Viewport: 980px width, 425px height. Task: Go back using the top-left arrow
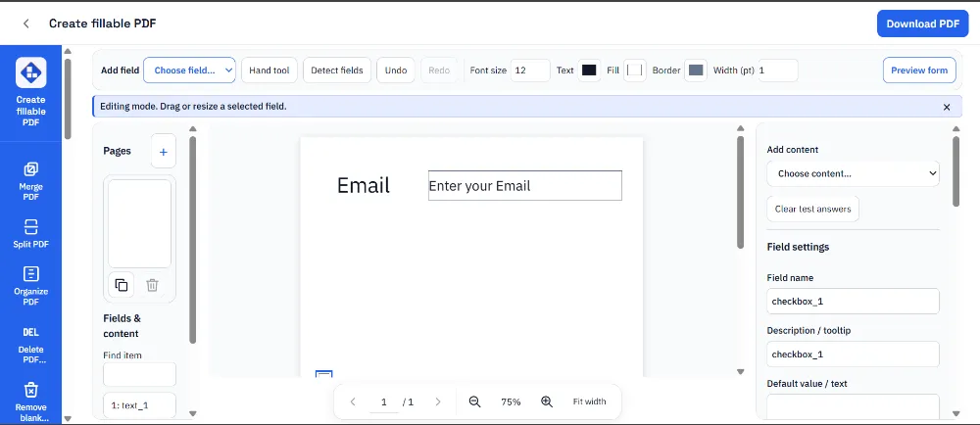pyautogui.click(x=26, y=24)
